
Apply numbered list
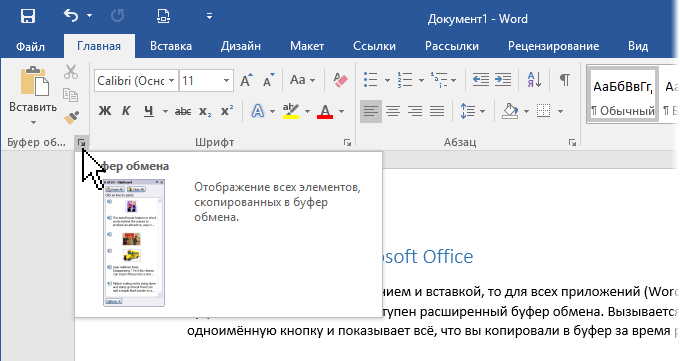coord(405,80)
